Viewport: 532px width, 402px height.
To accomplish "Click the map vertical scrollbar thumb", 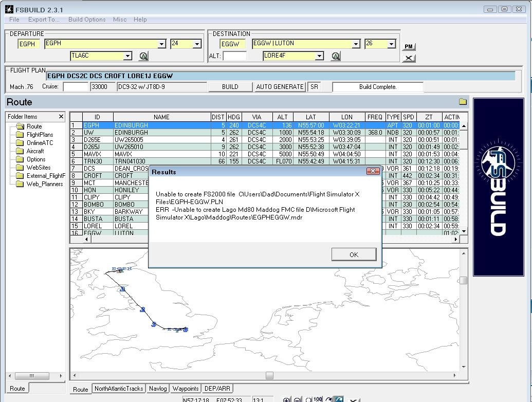I will point(464,280).
